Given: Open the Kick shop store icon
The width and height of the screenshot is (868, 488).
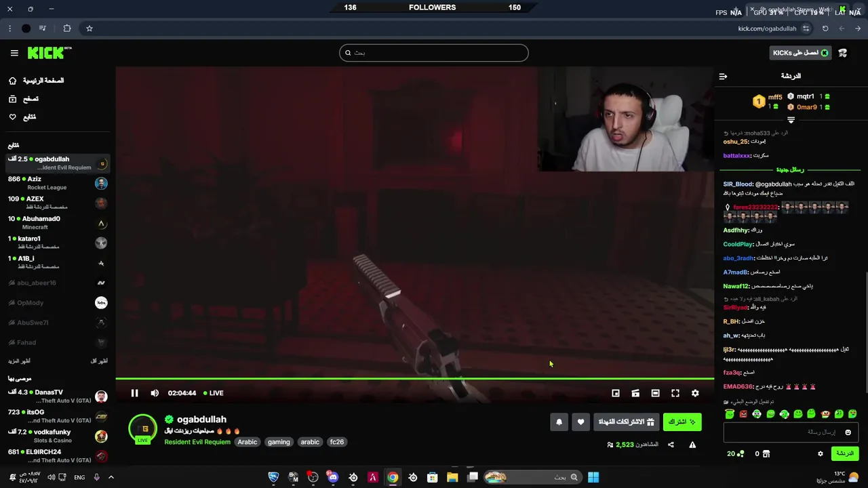Looking at the screenshot, I should (767, 453).
